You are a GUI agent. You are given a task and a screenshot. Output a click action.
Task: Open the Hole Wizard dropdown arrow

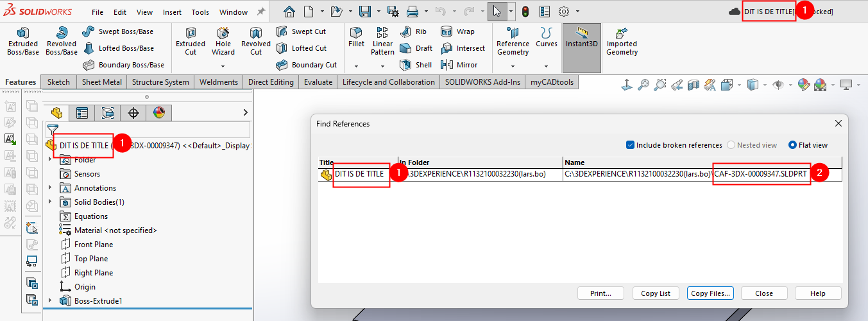pos(223,66)
